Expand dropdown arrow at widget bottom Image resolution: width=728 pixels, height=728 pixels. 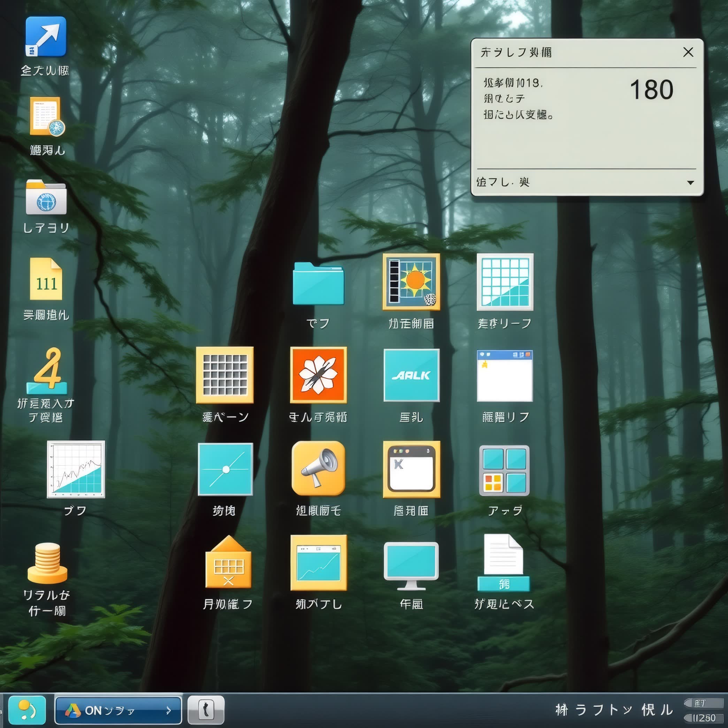[690, 183]
